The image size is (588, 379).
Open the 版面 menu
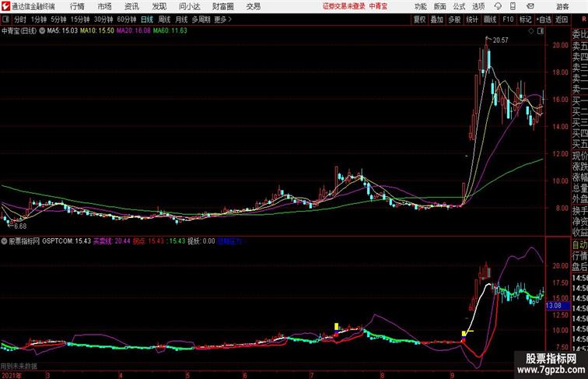coord(440,6)
